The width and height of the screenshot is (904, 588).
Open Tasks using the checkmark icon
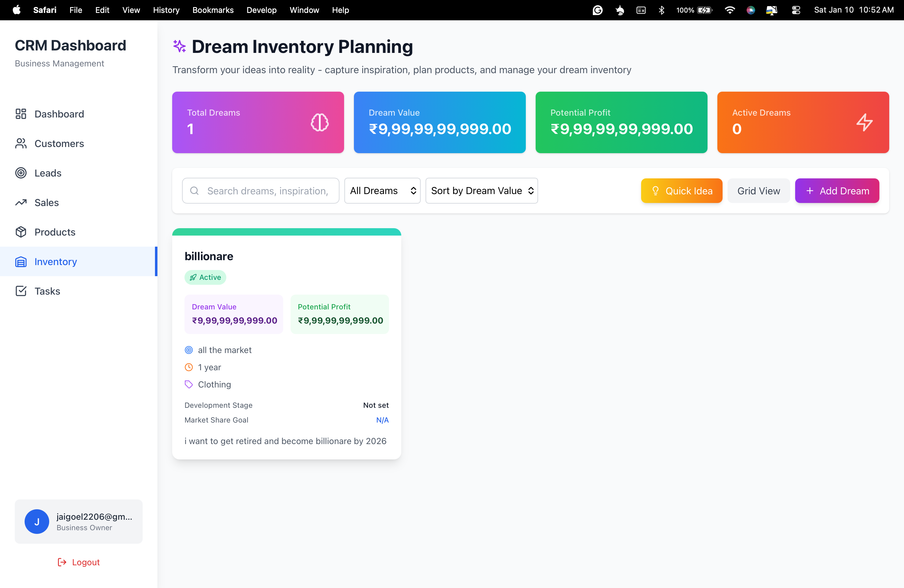pos(21,291)
